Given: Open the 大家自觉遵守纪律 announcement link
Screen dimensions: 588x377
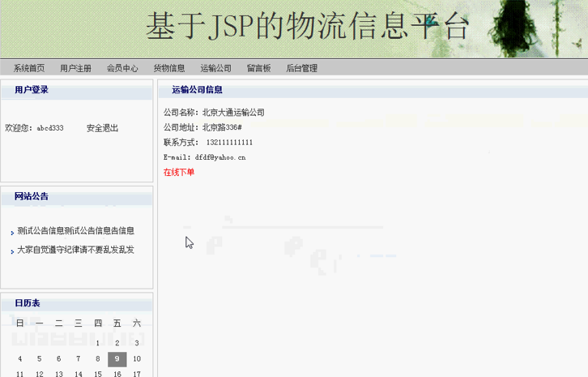Looking at the screenshot, I should click(75, 250).
